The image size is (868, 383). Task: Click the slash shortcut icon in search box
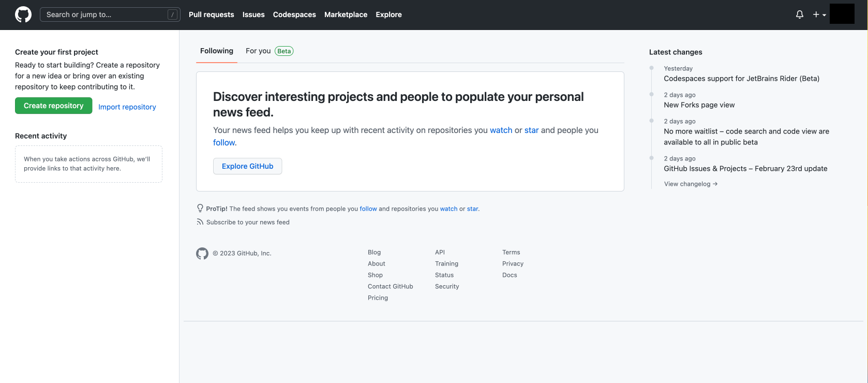[173, 14]
